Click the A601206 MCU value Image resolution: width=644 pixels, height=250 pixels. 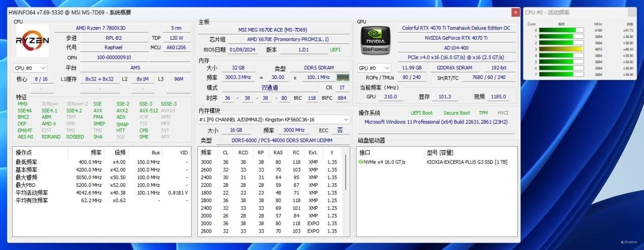click(x=176, y=47)
